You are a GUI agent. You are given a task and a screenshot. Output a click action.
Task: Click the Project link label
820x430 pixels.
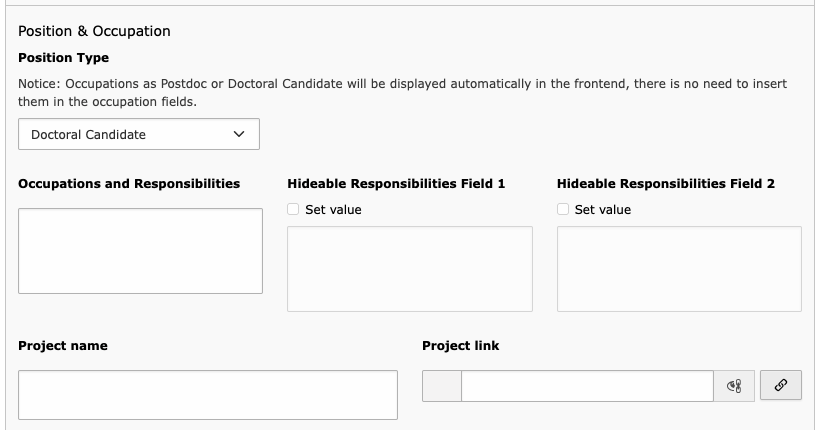(x=460, y=346)
